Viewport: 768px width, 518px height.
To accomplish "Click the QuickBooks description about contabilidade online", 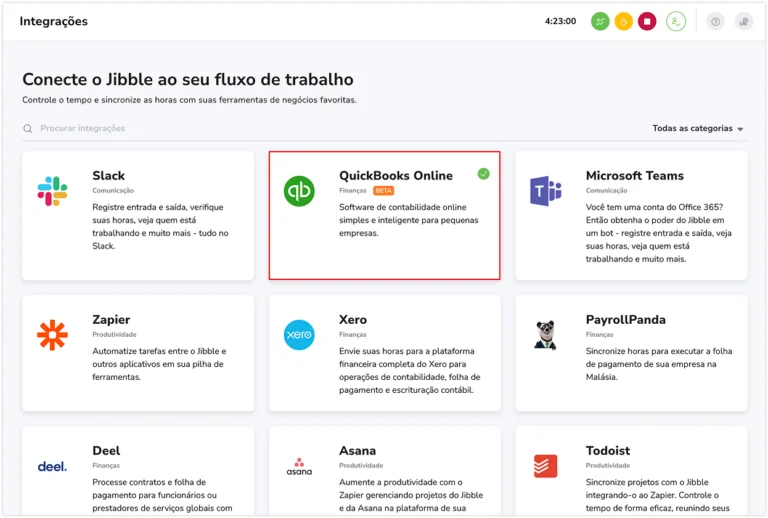I will click(408, 220).
